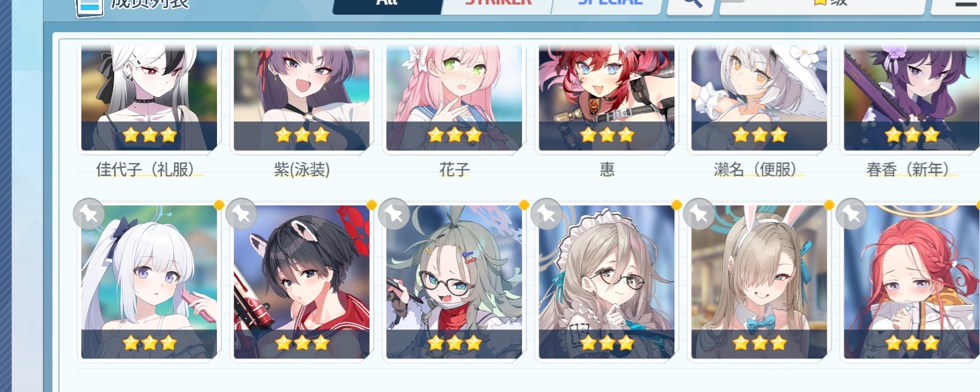980x392 pixels.
Task: Toggle pin on the green-haired glasses student
Action: click(394, 214)
